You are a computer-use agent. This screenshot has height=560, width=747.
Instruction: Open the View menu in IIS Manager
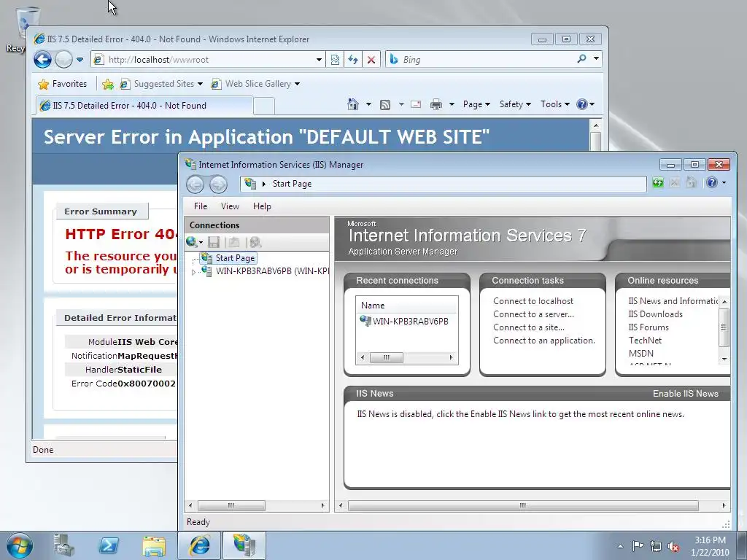(230, 206)
